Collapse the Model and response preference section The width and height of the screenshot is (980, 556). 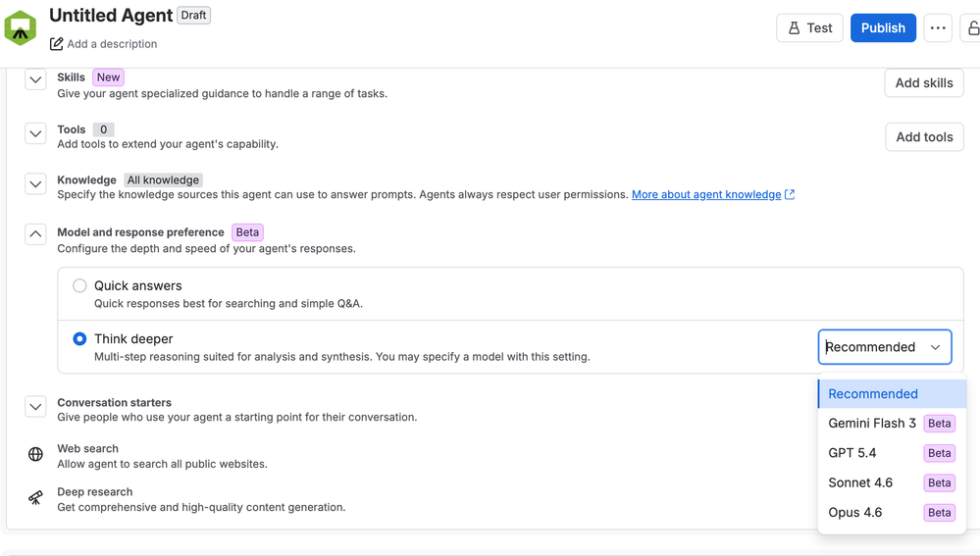click(35, 234)
